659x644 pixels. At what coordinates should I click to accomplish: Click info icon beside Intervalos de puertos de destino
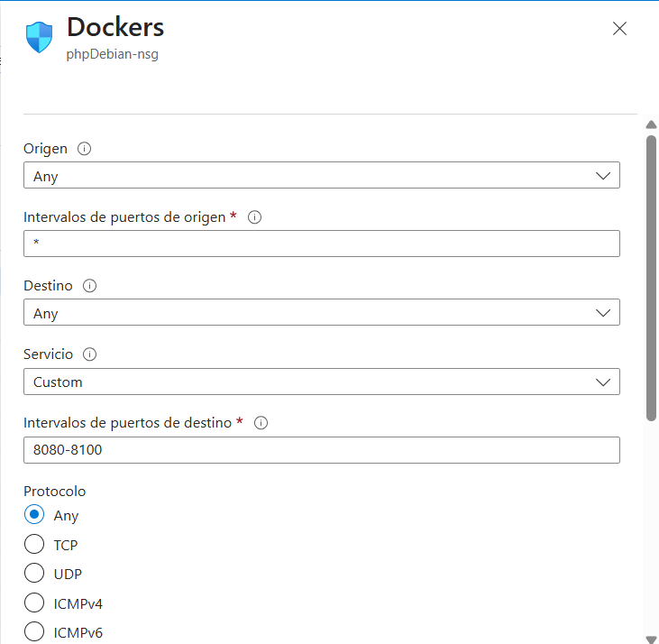coord(261,423)
